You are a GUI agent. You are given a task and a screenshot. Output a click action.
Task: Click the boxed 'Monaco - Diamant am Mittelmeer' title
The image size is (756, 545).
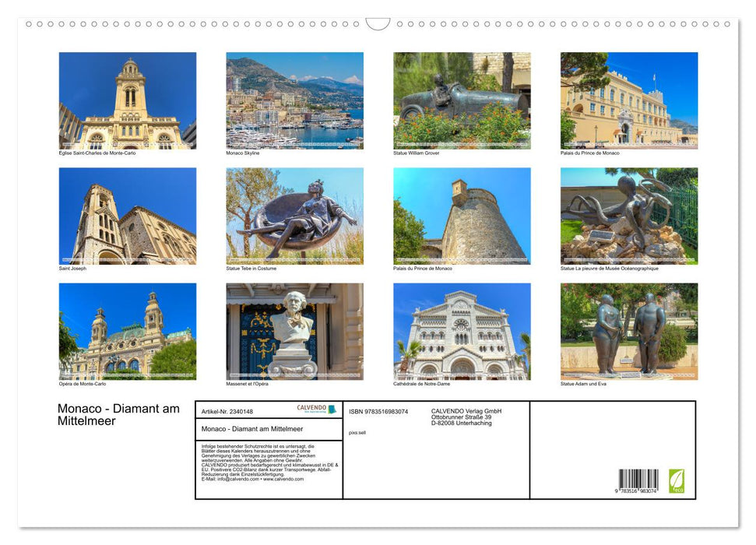click(252, 429)
